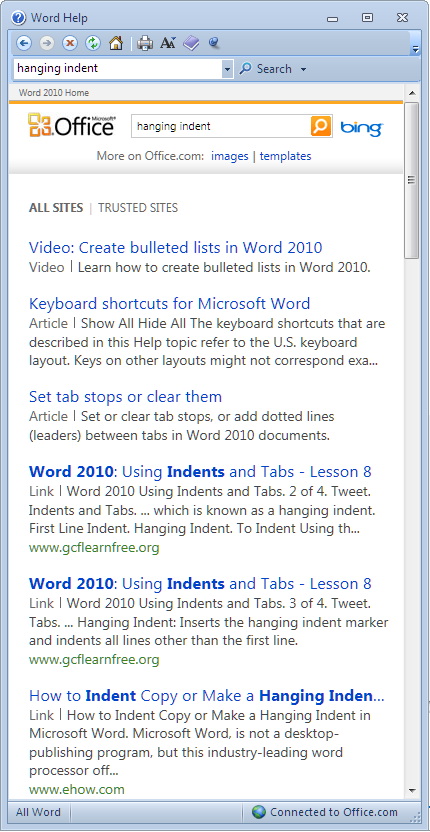Open the images link on Office.com
Screen dimensions: 430x832
[x=230, y=156]
